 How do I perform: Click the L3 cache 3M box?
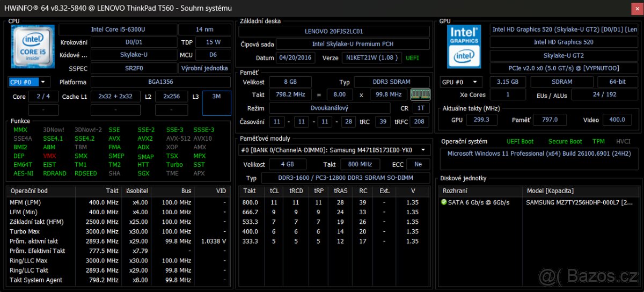pos(216,103)
